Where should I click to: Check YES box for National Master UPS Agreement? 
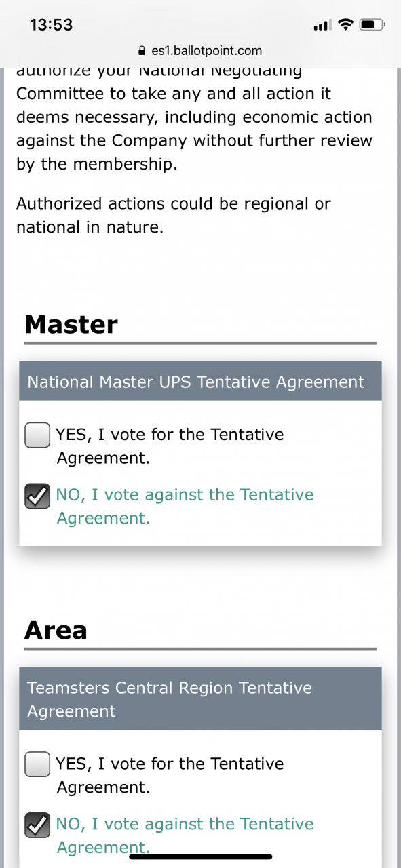[37, 435]
